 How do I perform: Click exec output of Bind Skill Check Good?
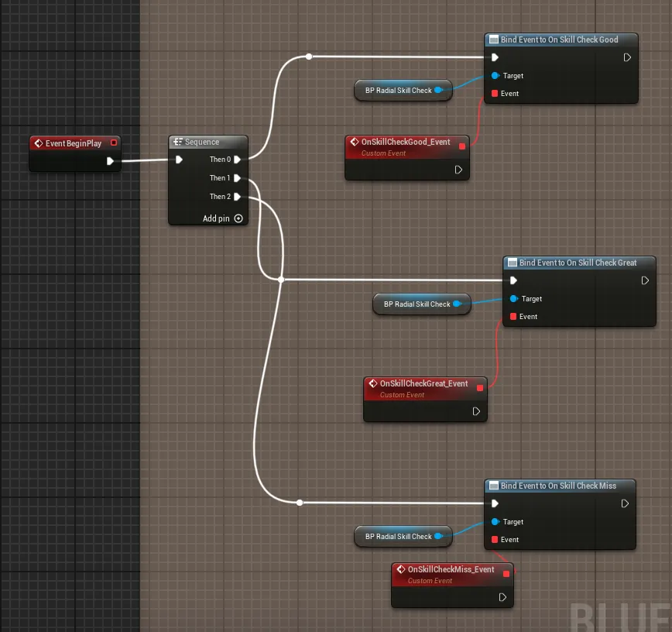[627, 57]
